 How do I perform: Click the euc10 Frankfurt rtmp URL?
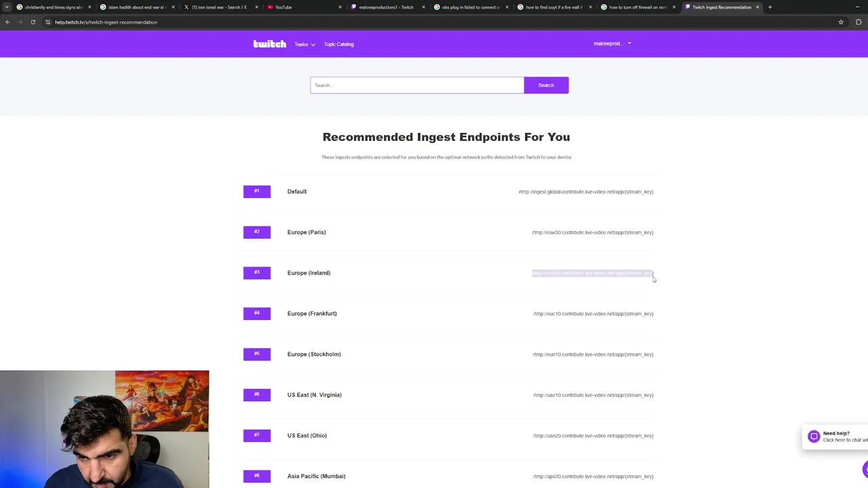coord(593,314)
